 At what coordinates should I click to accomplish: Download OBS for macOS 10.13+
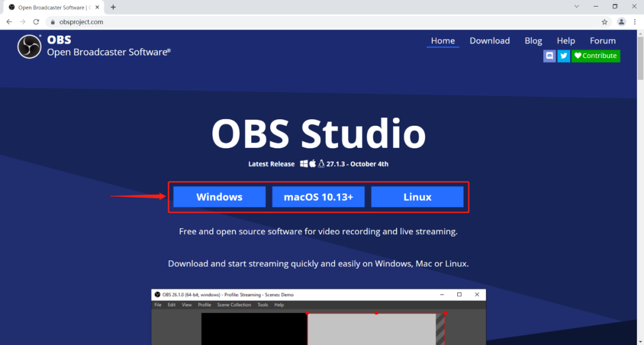click(318, 197)
